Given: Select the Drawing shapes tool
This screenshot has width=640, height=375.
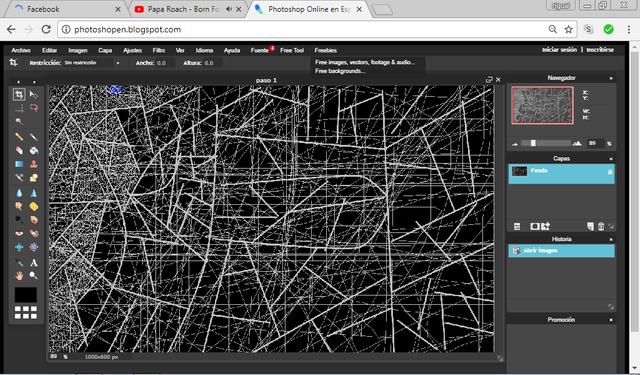Looking at the screenshot, I should click(x=34, y=178).
